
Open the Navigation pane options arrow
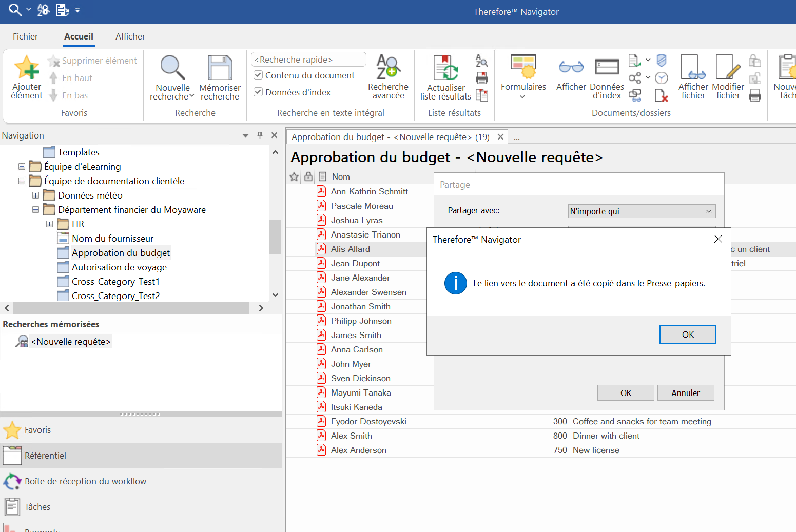click(245, 135)
